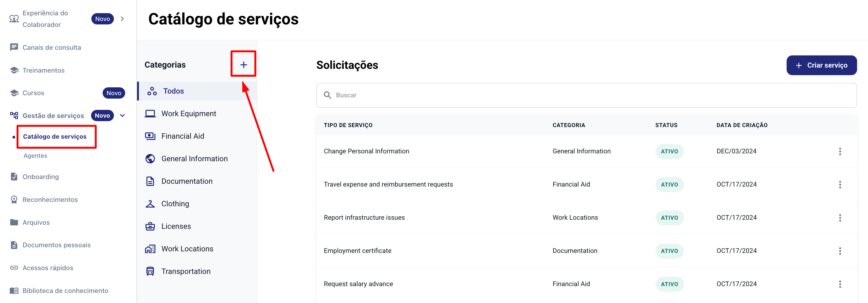Image resolution: width=868 pixels, height=303 pixels.
Task: Open options menu for Change Personal Information
Action: 840,151
